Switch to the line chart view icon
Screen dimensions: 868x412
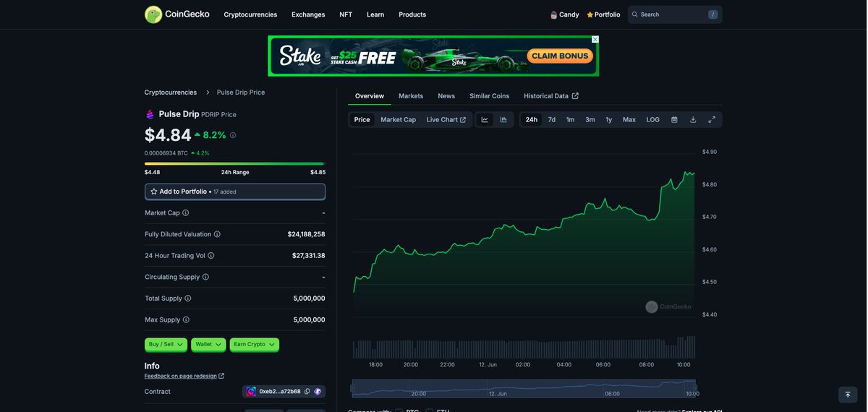(x=485, y=120)
